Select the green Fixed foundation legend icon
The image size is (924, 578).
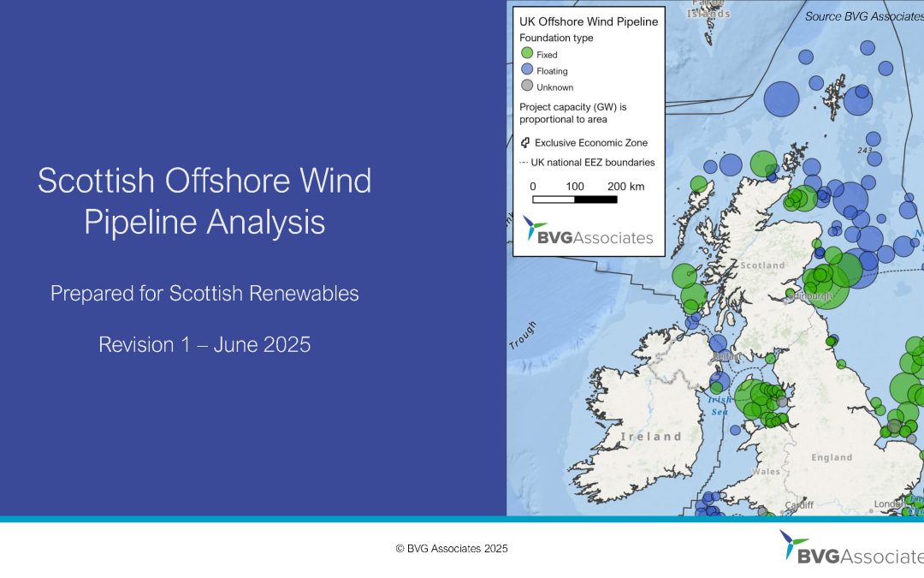coord(527,52)
